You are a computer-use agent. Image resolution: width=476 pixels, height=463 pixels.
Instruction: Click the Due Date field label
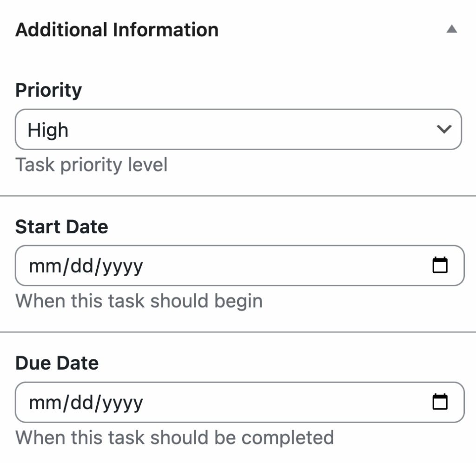[57, 363]
